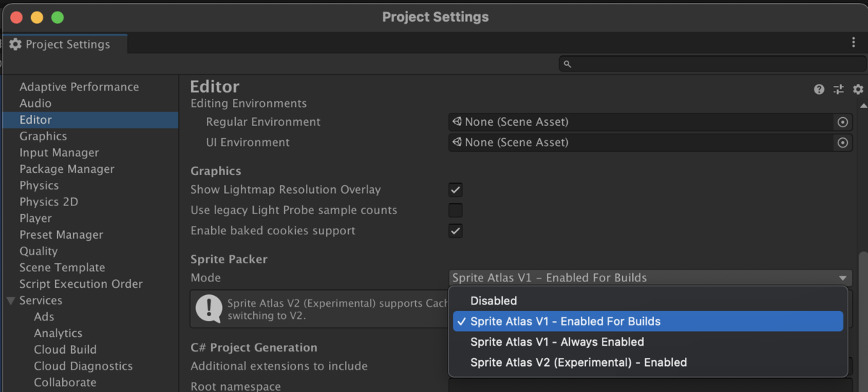Image resolution: width=868 pixels, height=392 pixels.
Task: Click the search magnifier icon
Action: pos(568,64)
